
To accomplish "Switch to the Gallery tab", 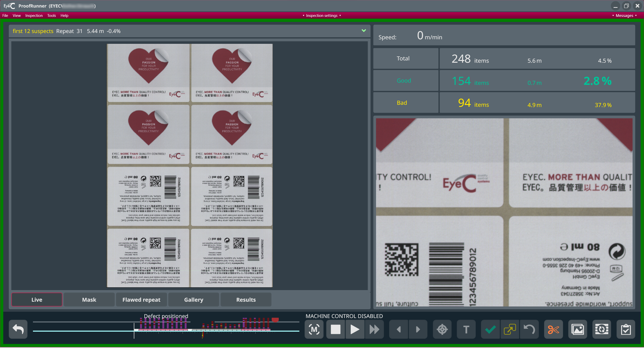I will (x=194, y=300).
